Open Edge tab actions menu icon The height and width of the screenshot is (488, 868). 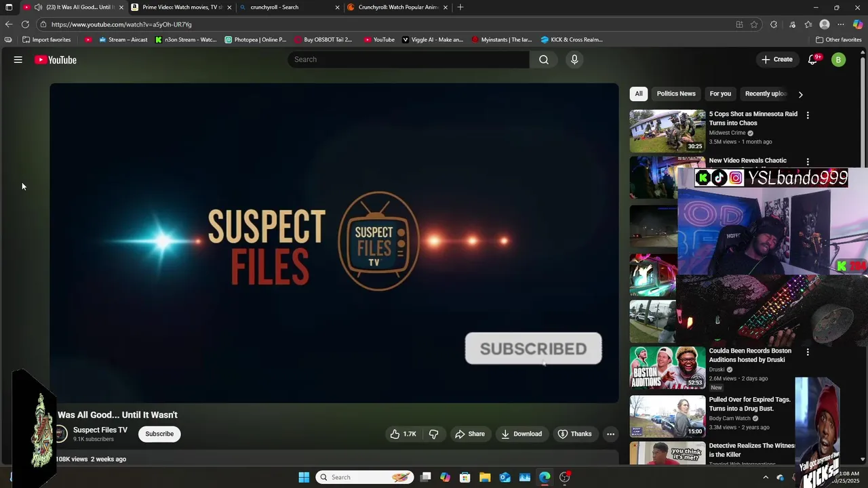(9, 7)
